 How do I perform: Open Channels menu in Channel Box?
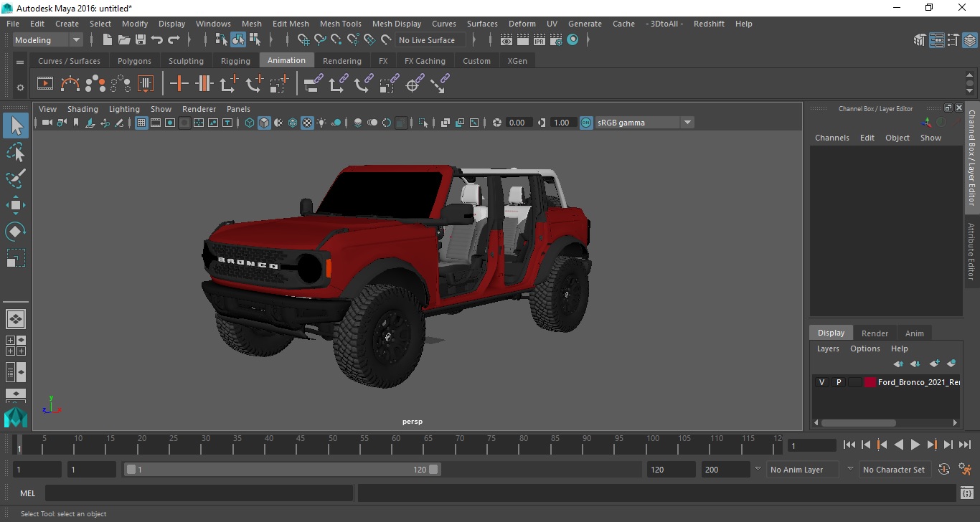(x=831, y=138)
